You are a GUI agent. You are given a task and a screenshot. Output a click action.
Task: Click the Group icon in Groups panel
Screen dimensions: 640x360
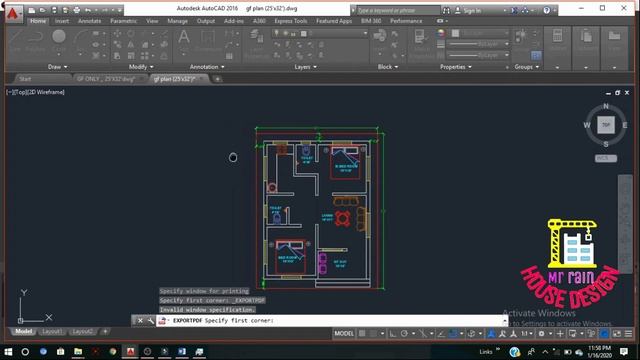(521, 36)
